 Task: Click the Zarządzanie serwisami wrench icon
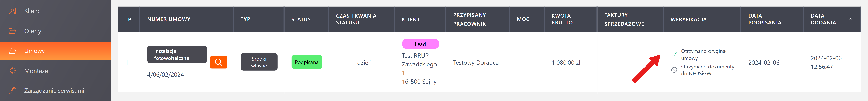pos(12,91)
